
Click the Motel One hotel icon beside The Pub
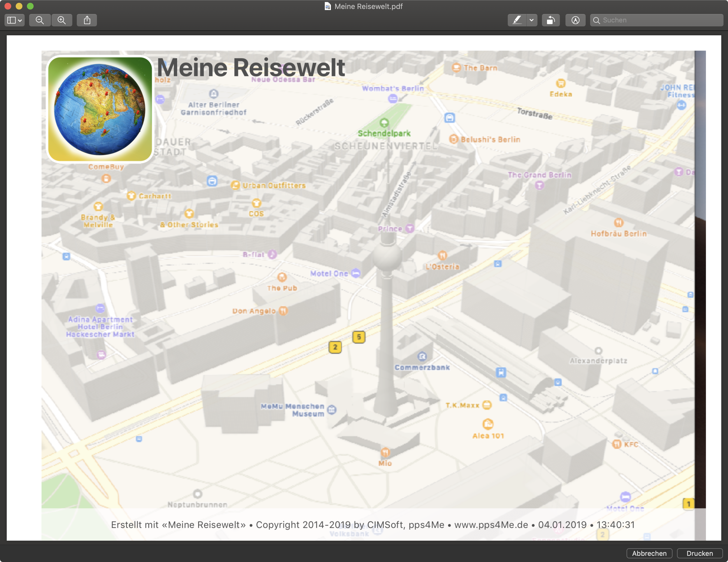pos(356,273)
